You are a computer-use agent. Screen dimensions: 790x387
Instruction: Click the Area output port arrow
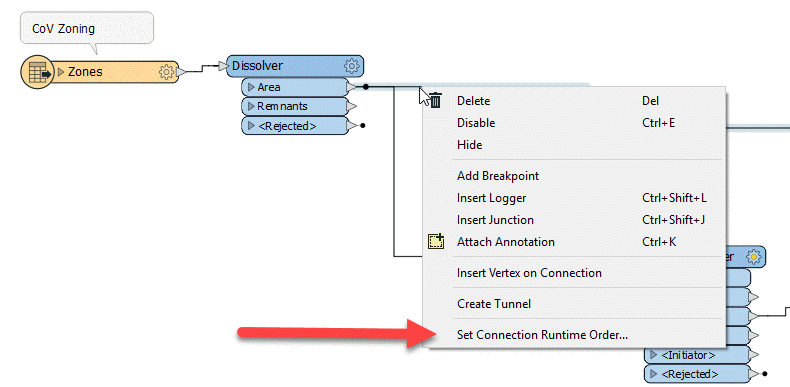pos(352,87)
